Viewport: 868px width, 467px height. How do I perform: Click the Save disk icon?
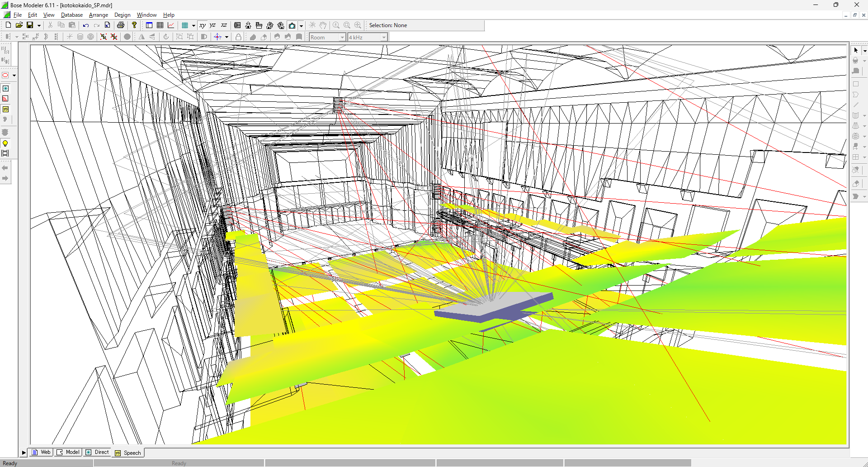coord(30,25)
